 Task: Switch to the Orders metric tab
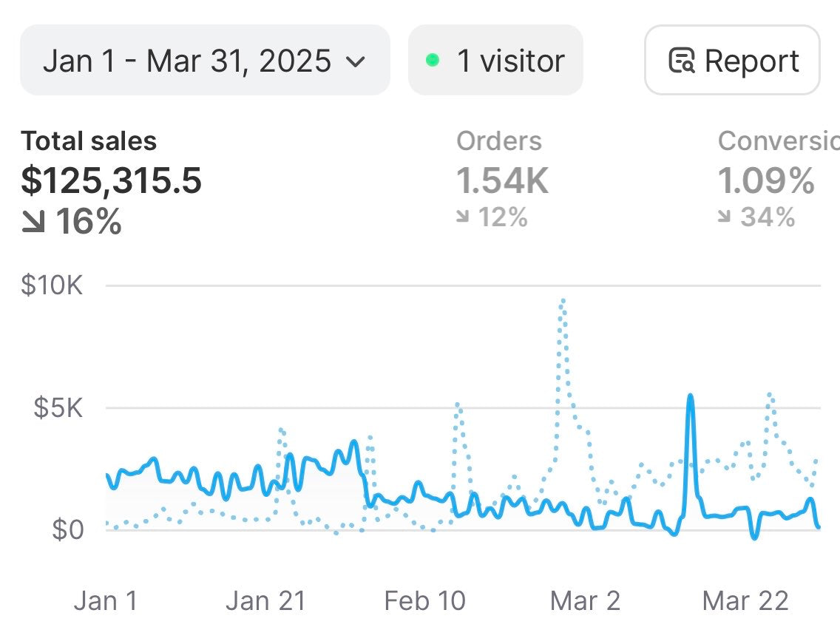pyautogui.click(x=499, y=141)
